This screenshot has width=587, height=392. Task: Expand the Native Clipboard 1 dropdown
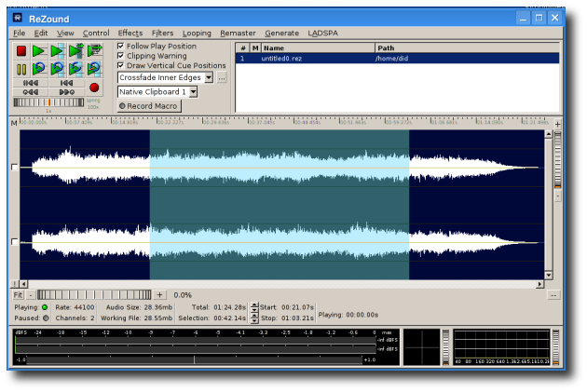[193, 92]
